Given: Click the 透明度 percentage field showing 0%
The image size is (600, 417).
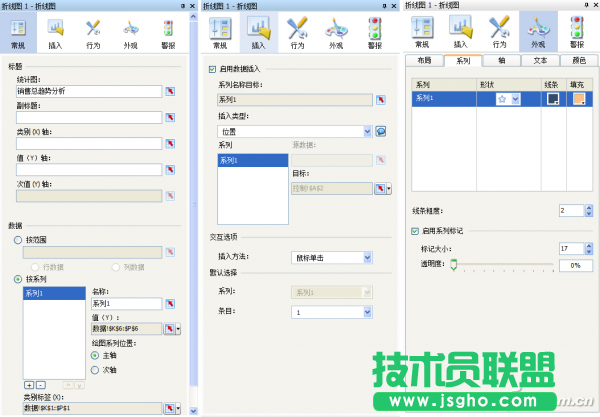Looking at the screenshot, I should (x=576, y=266).
